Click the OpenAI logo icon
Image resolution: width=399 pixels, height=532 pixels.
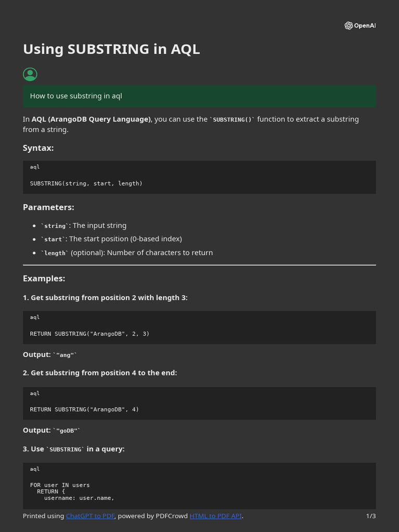[349, 25]
